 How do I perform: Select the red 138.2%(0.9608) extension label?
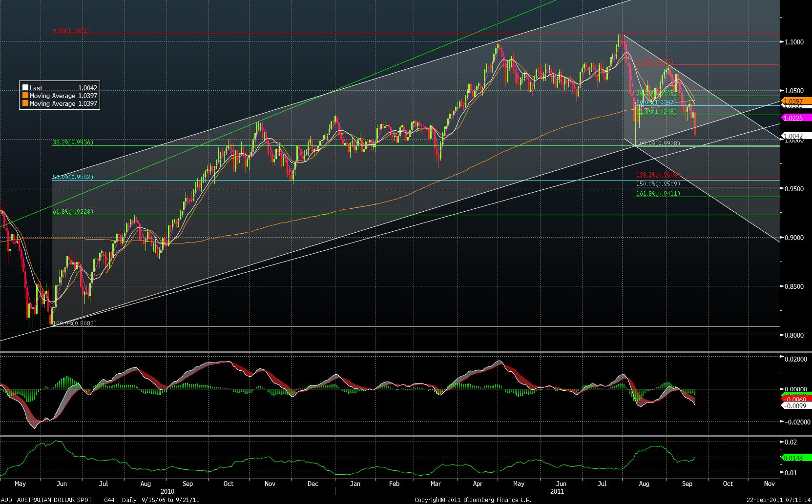[658, 175]
